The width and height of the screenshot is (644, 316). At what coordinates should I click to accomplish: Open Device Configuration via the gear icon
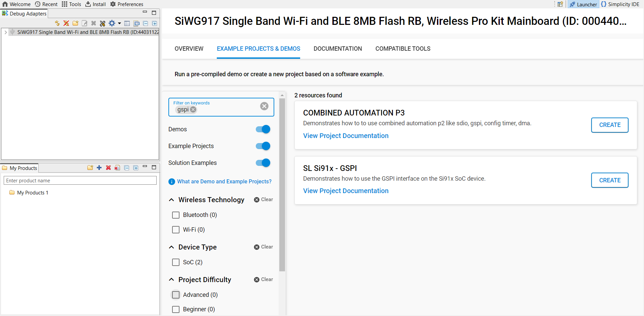(x=112, y=23)
